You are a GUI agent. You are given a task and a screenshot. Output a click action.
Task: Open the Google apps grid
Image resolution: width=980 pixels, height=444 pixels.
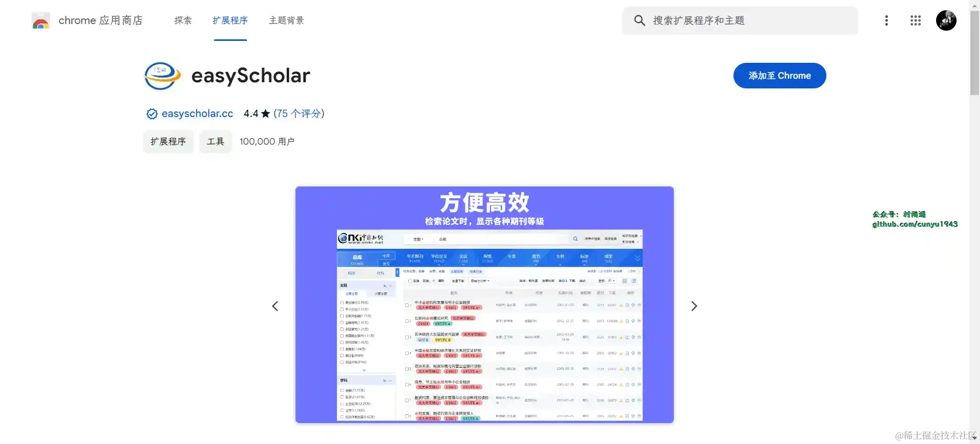pos(916,20)
